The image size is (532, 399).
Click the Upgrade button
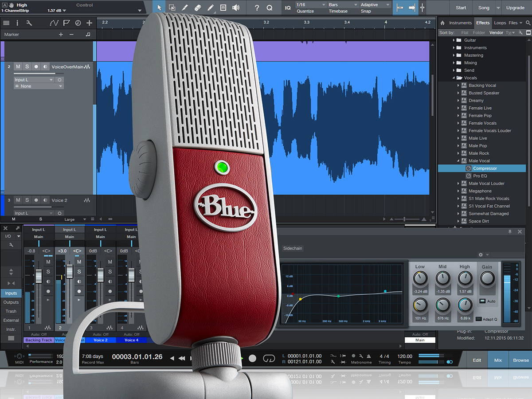[x=515, y=8]
